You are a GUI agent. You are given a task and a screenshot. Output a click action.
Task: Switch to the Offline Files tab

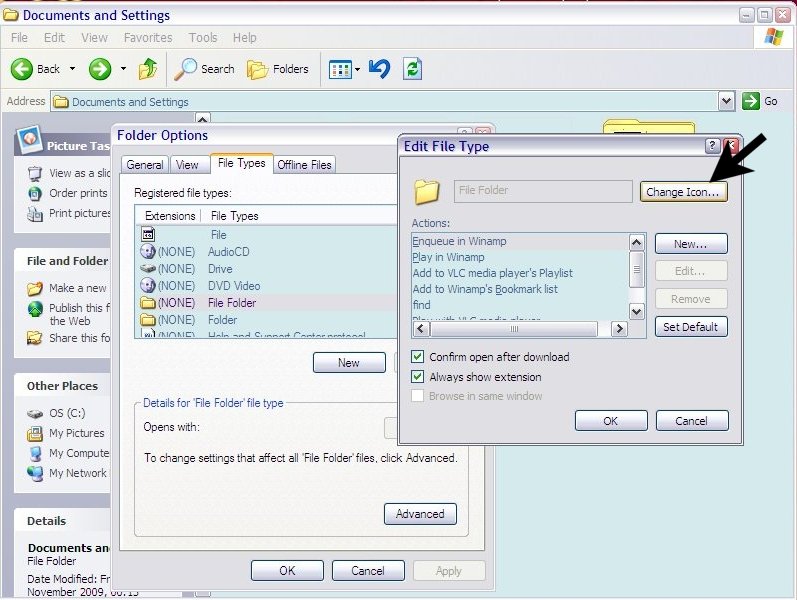304,165
